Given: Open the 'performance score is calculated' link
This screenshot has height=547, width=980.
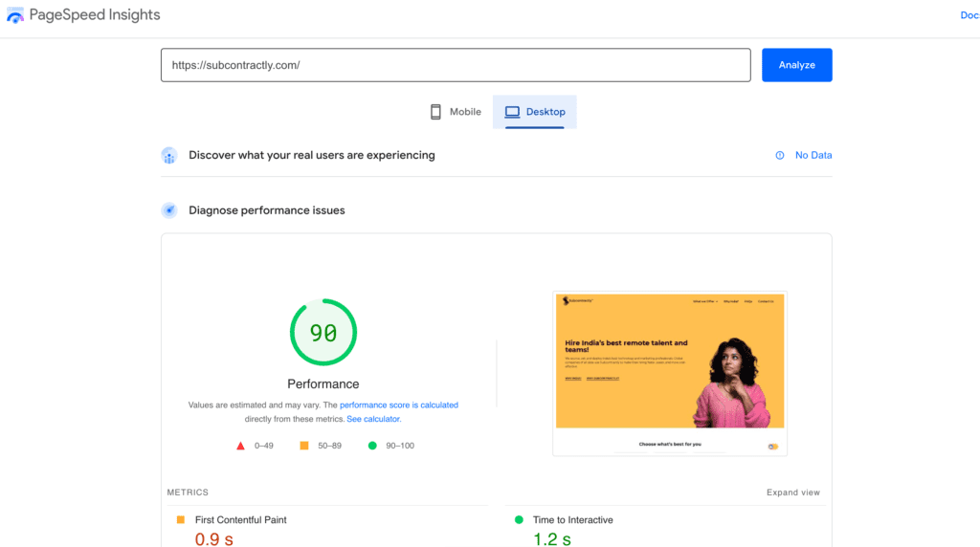Looking at the screenshot, I should [398, 405].
